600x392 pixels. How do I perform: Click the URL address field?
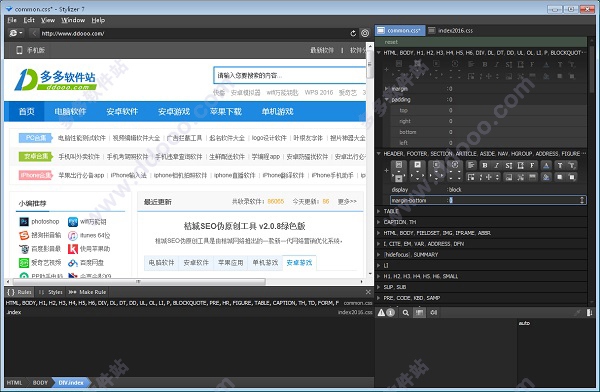193,34
